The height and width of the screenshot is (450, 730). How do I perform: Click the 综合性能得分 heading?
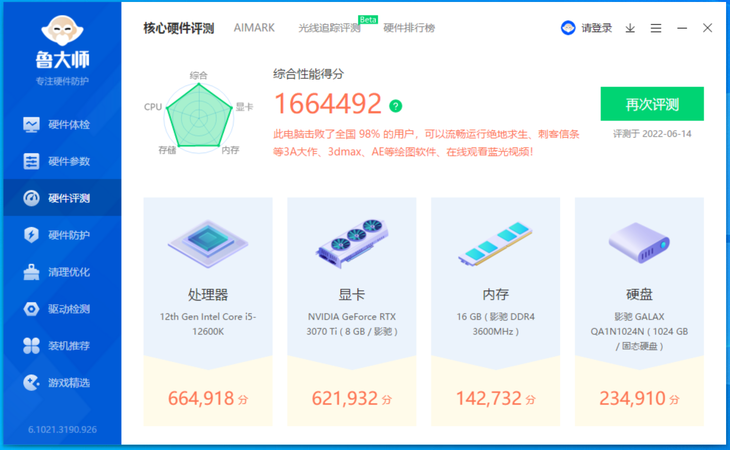[308, 74]
